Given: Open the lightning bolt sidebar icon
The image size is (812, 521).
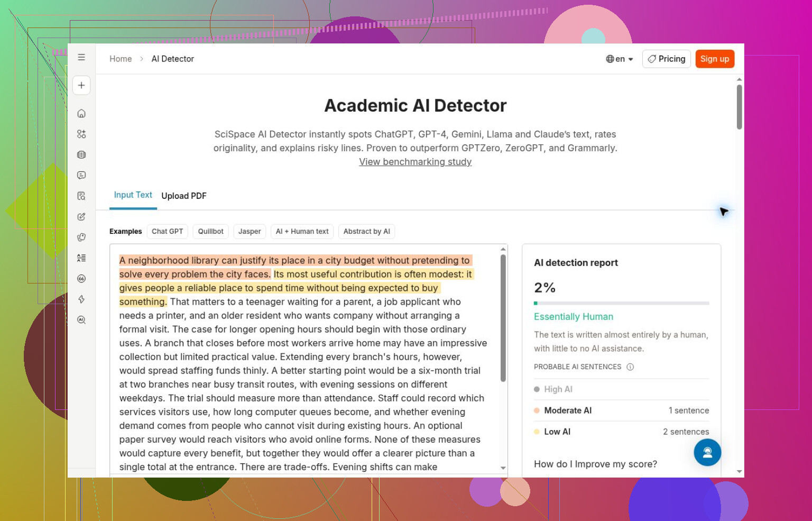Looking at the screenshot, I should pyautogui.click(x=81, y=299).
